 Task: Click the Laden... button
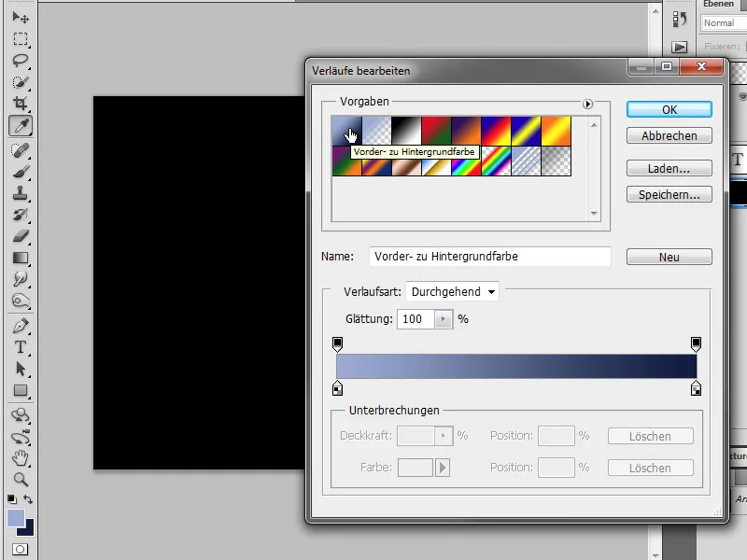pyautogui.click(x=669, y=169)
